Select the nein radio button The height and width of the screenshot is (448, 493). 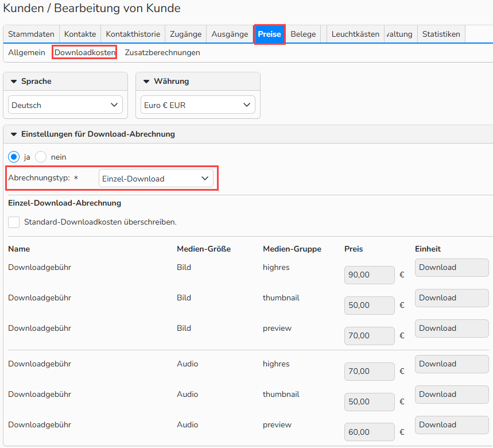point(41,157)
